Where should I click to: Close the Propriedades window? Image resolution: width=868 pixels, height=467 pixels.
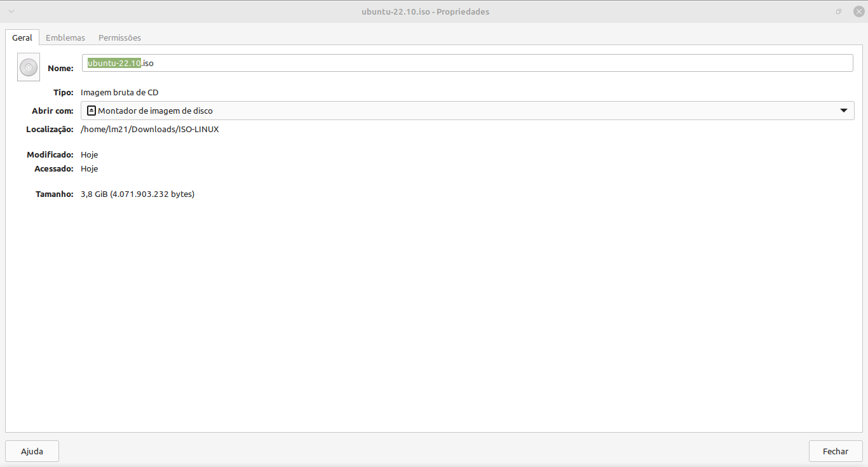pyautogui.click(x=858, y=12)
